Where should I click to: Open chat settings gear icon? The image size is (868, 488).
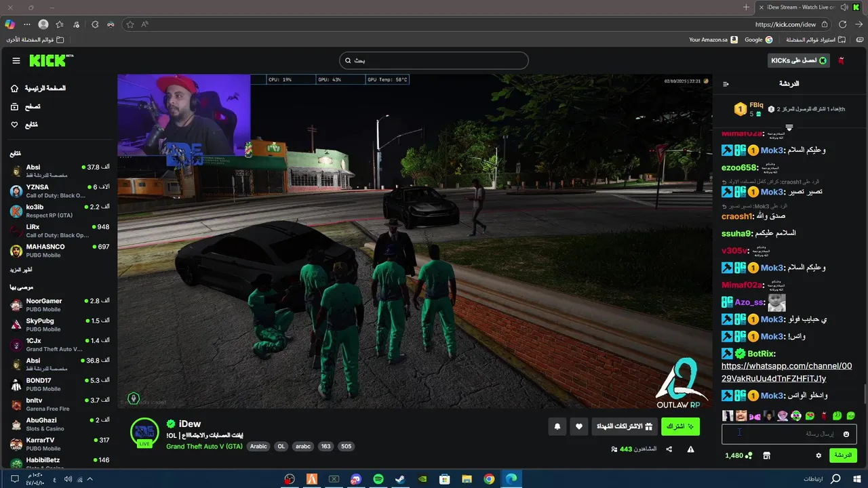(x=818, y=455)
